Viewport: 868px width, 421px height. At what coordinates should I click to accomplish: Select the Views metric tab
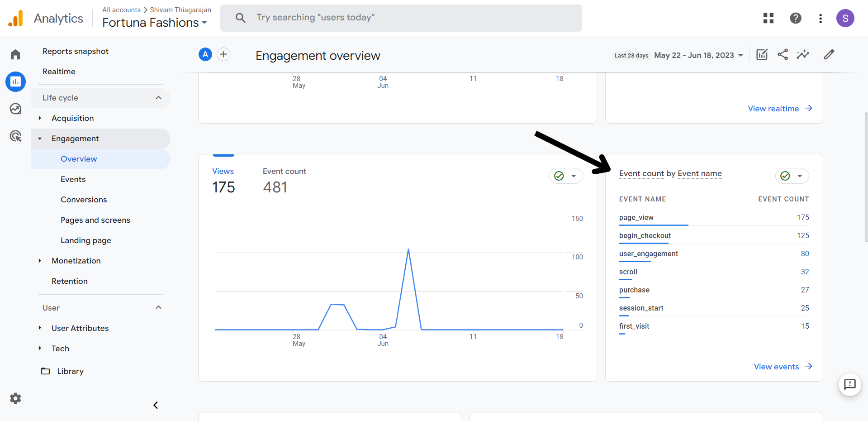pos(223,180)
